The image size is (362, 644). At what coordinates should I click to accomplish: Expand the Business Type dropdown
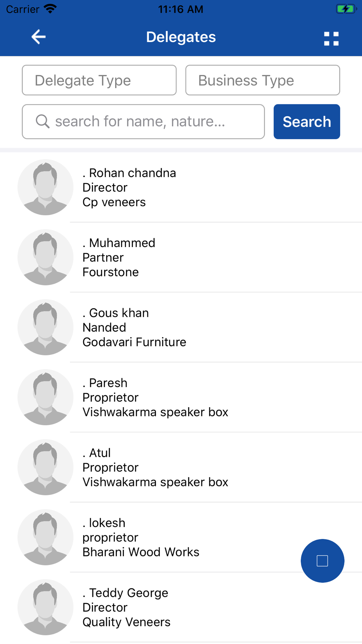coord(262,80)
